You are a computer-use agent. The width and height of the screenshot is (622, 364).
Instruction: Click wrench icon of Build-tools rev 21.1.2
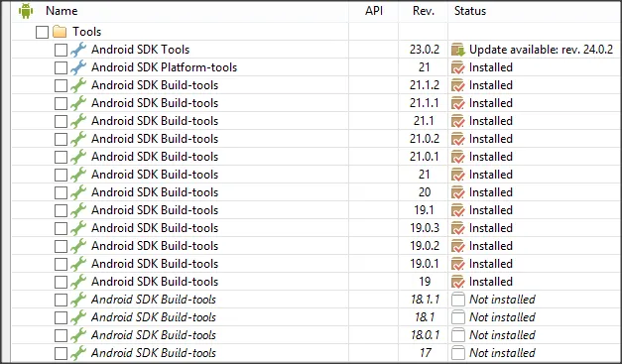click(x=78, y=85)
